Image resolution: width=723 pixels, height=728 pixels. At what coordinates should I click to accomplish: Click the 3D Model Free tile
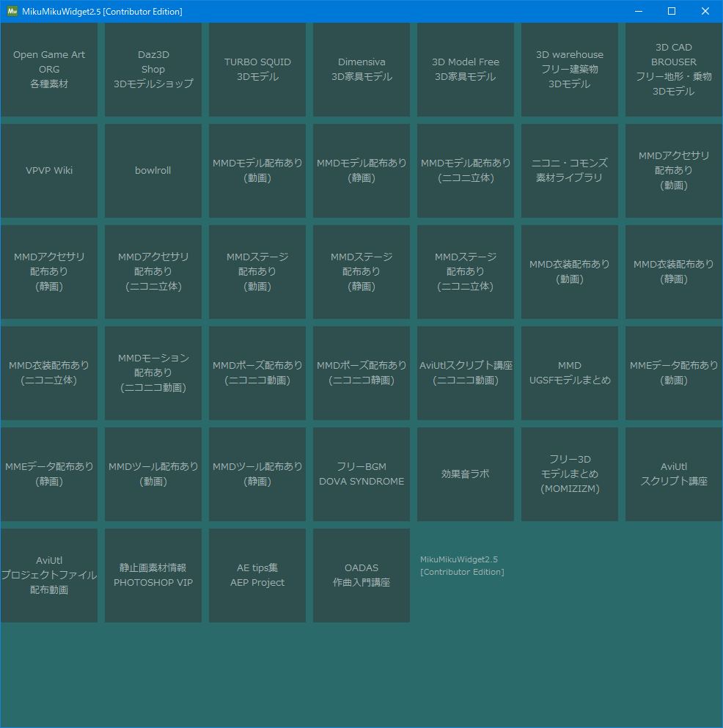pyautogui.click(x=466, y=70)
